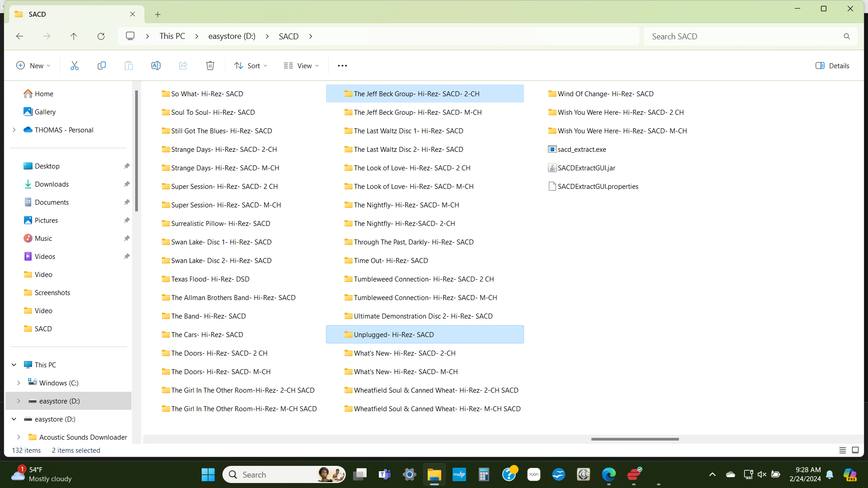Show hidden system tray icons

712,474
